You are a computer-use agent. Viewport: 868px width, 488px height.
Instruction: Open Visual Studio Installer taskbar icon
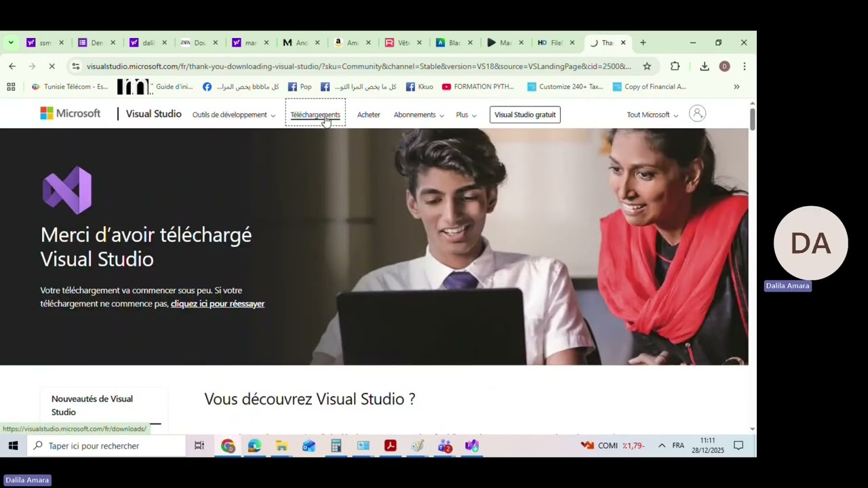click(472, 446)
